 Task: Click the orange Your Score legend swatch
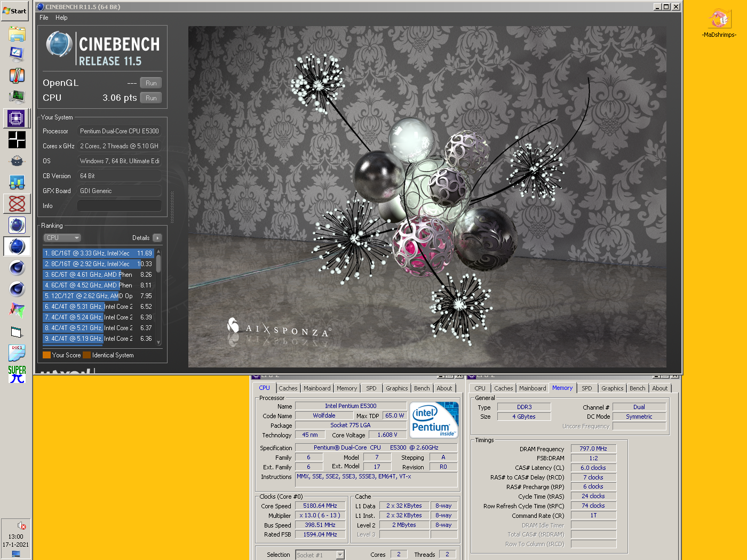[x=46, y=355]
